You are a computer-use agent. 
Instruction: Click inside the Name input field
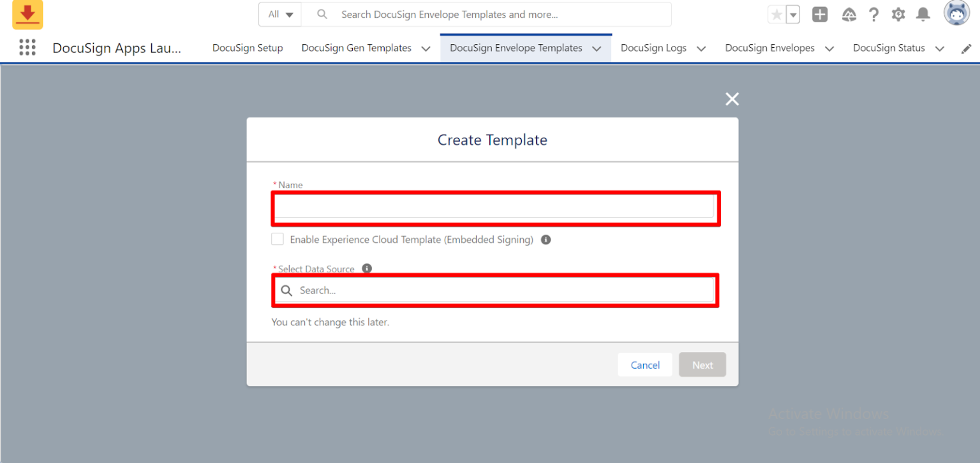(x=495, y=208)
